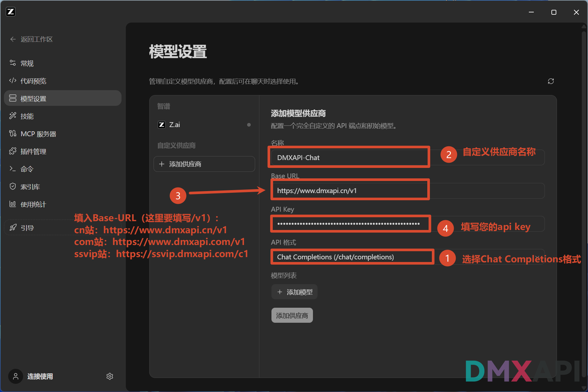Click the puzzle piece icon for 插件管理
Viewport: 588px width, 392px height.
(13, 151)
